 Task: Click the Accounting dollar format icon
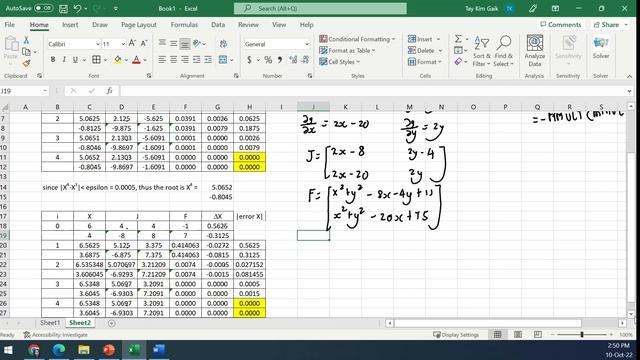tap(249, 60)
